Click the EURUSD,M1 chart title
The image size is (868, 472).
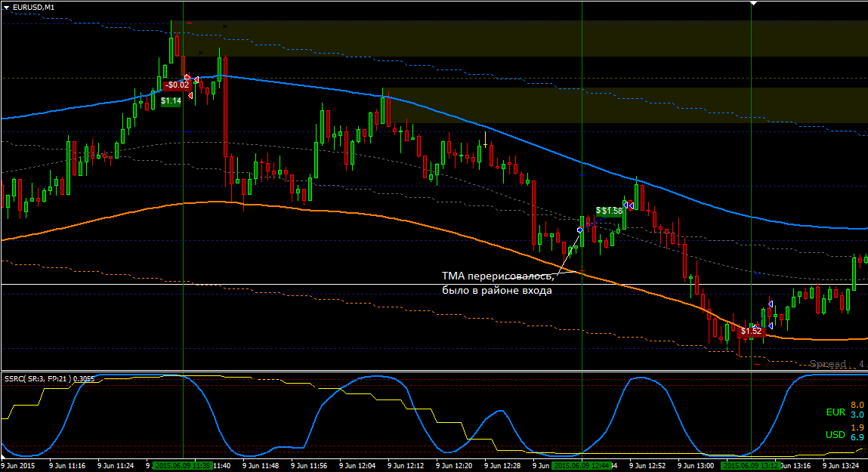tap(33, 8)
